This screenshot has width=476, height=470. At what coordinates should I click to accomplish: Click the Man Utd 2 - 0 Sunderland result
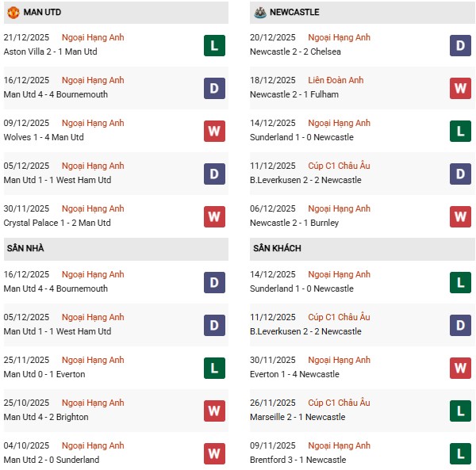[52, 460]
